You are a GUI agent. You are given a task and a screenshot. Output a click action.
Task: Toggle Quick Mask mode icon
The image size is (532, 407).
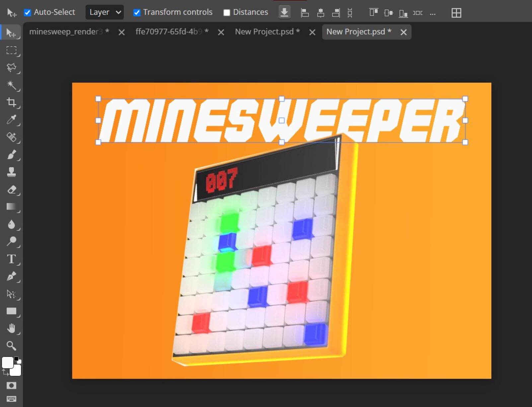click(11, 385)
